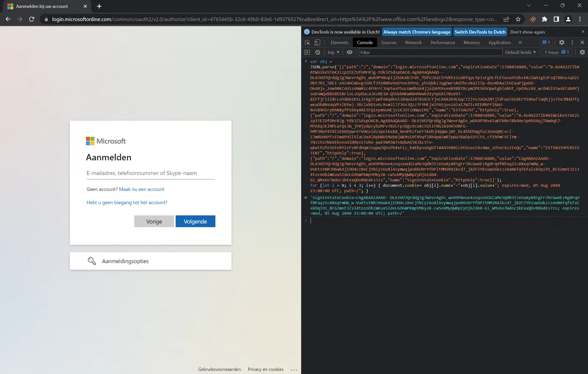The height and width of the screenshot is (374, 588).
Task: Open DevTools settings gear
Action: coord(562,42)
